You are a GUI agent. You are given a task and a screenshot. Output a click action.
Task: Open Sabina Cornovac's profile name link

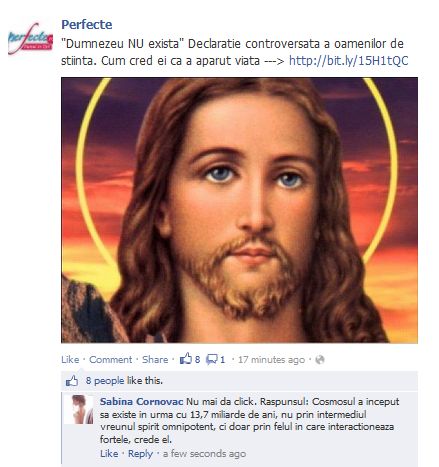tap(141, 402)
